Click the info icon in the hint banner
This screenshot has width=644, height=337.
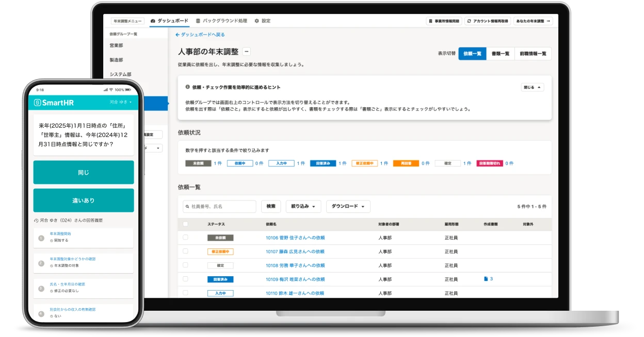187,87
